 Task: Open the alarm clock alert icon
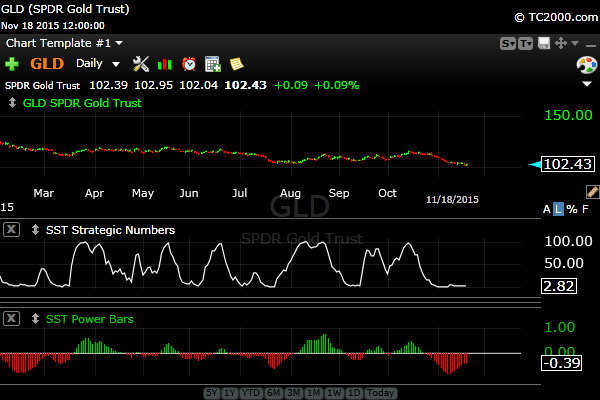pyautogui.click(x=188, y=63)
